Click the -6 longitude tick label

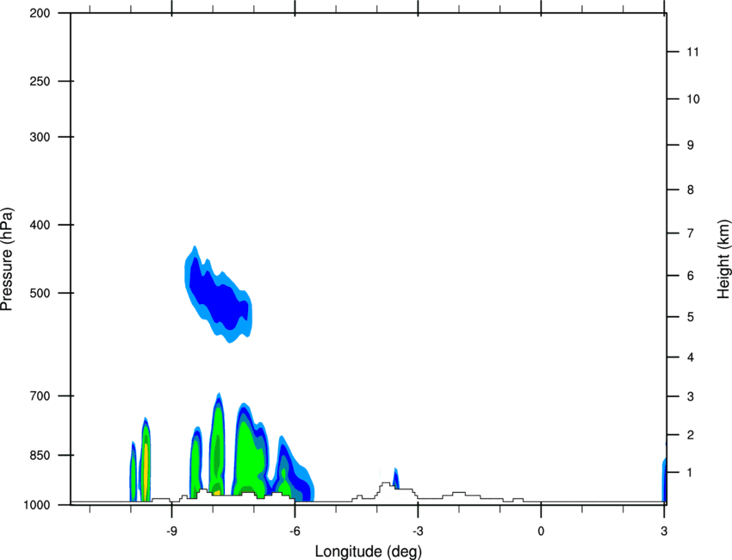(295, 531)
